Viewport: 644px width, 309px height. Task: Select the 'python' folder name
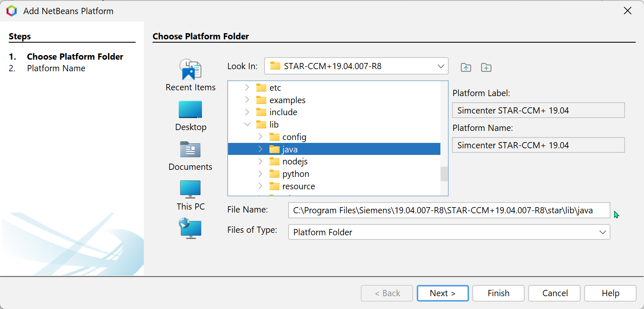[296, 174]
